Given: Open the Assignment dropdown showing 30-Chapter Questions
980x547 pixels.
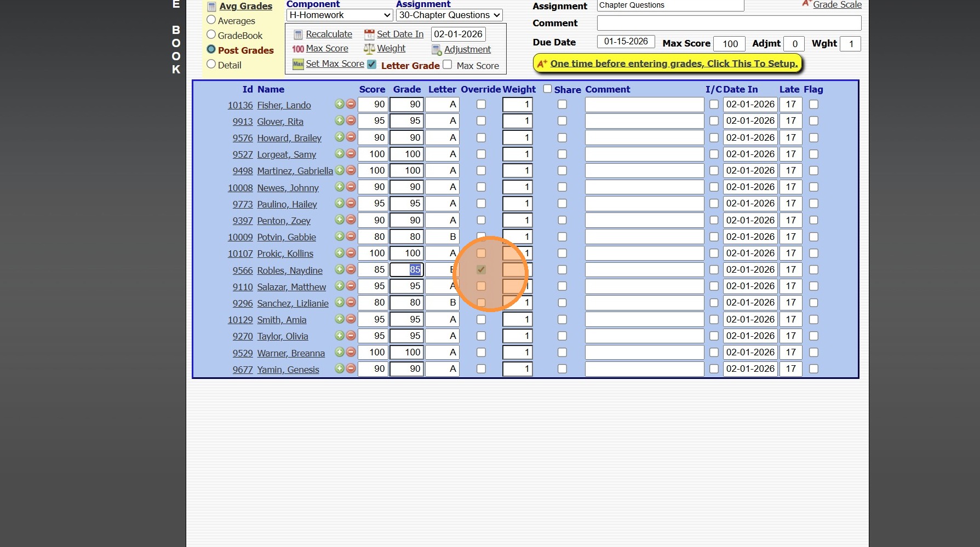Looking at the screenshot, I should click(x=449, y=15).
